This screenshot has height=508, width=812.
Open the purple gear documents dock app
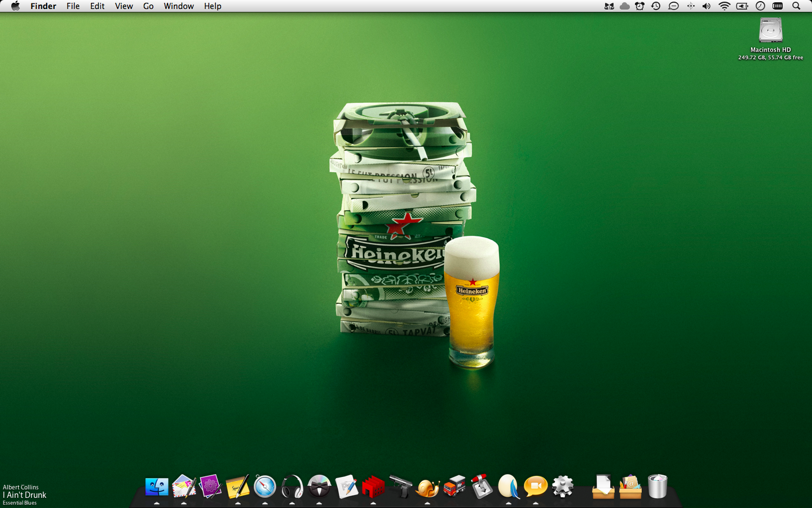click(210, 487)
